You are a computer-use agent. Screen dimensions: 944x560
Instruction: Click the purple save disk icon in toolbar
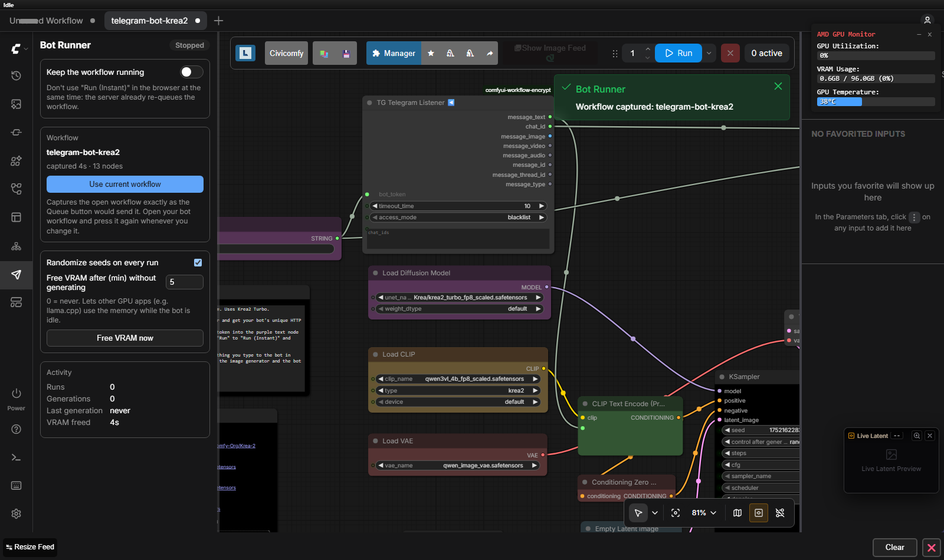coord(346,54)
